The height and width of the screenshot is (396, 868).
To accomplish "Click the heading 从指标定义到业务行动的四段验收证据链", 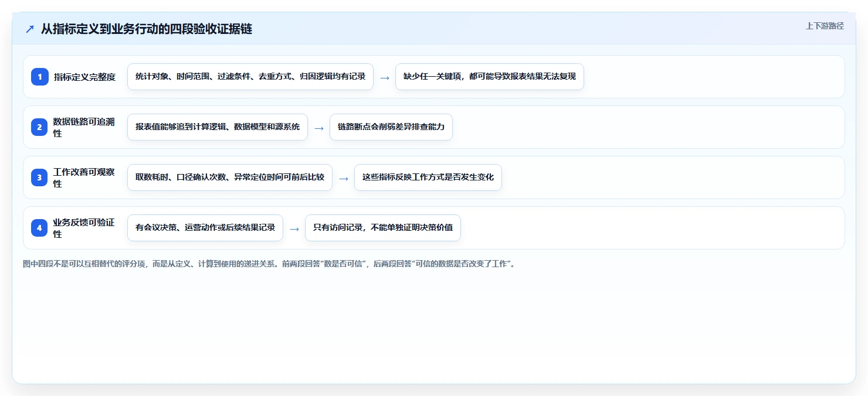I will pyautogui.click(x=147, y=29).
